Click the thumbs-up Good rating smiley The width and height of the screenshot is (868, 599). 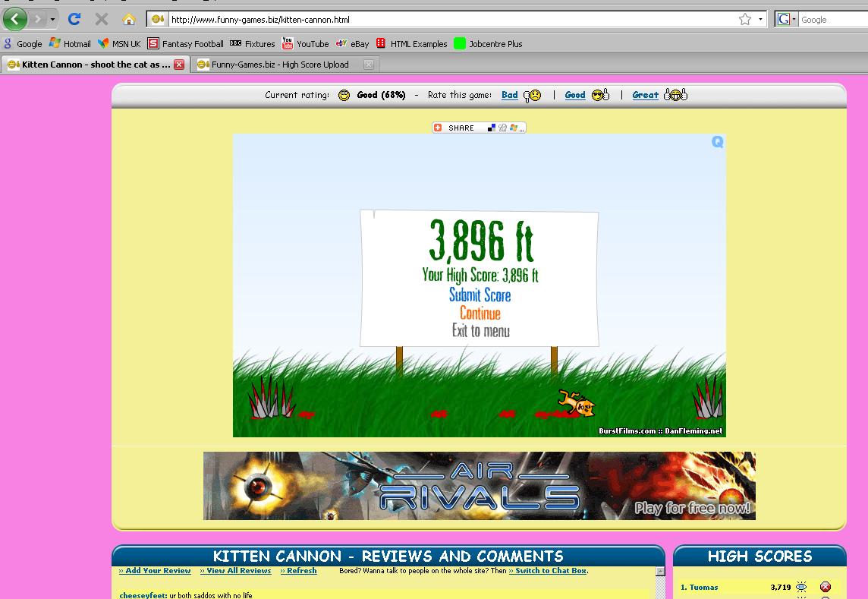click(600, 95)
